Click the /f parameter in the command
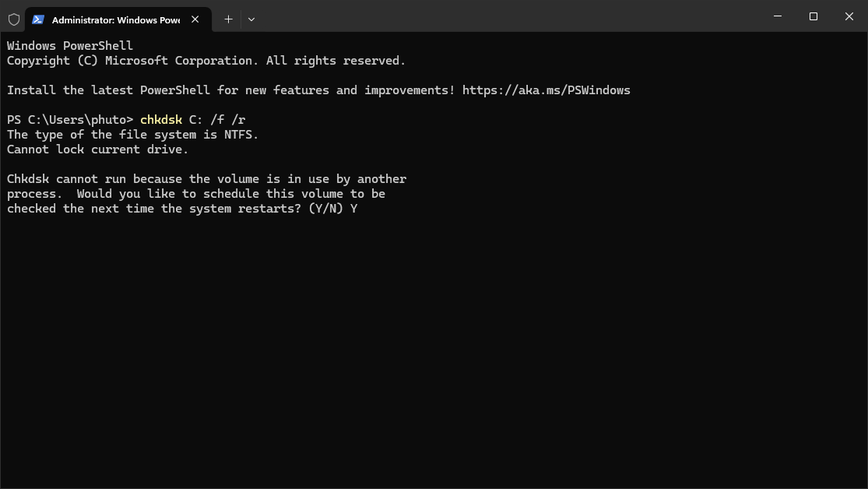 [x=217, y=120]
